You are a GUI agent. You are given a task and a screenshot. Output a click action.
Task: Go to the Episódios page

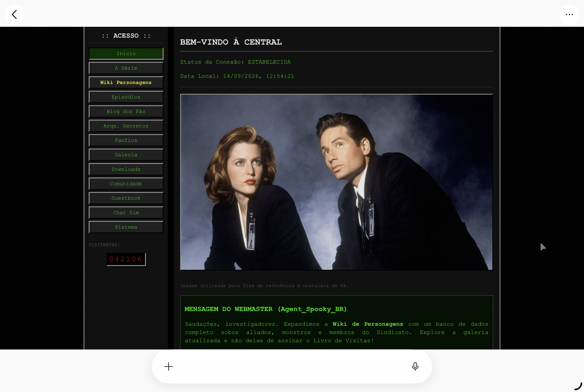point(126,97)
